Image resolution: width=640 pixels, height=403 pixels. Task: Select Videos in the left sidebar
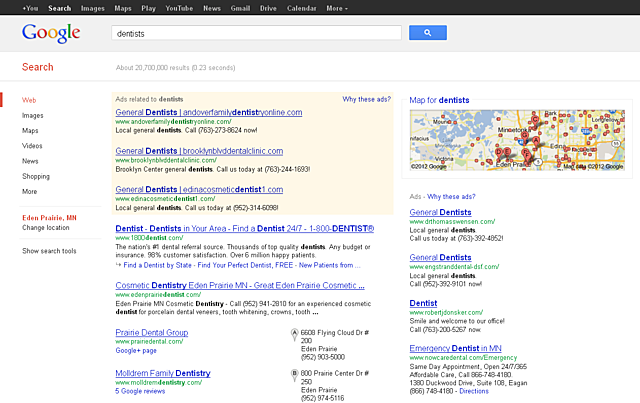click(32, 146)
